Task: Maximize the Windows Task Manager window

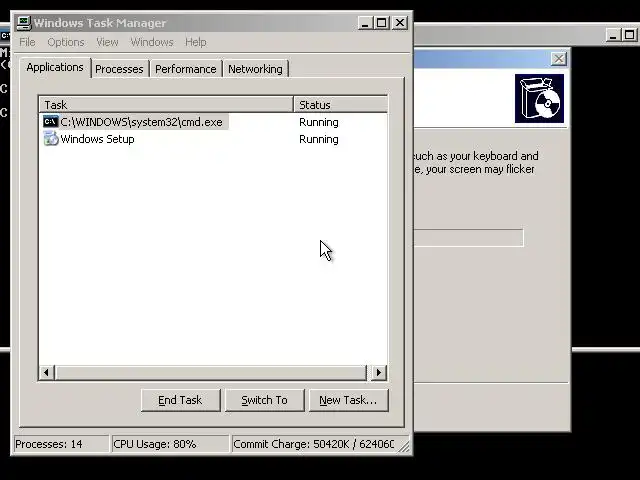Action: pyautogui.click(x=382, y=23)
